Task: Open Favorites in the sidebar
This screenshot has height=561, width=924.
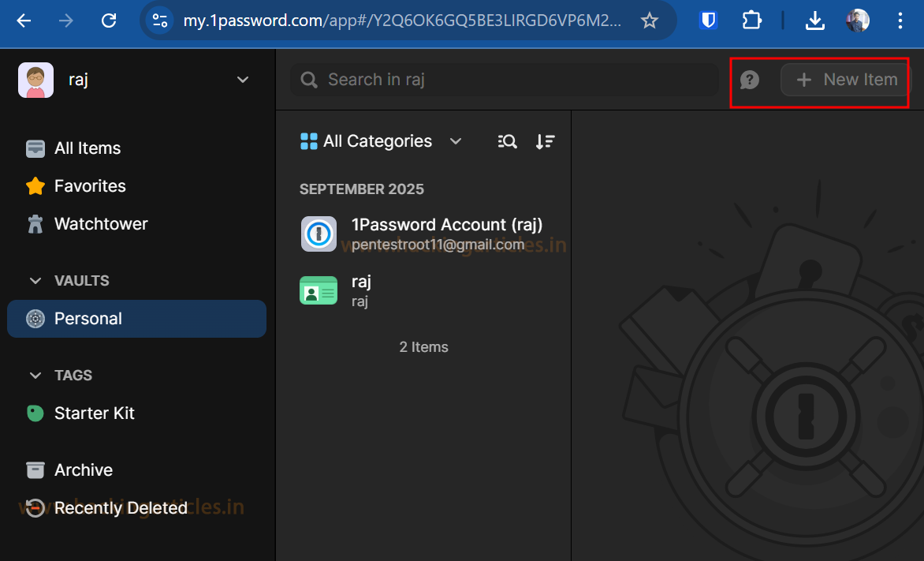Action: click(136, 186)
